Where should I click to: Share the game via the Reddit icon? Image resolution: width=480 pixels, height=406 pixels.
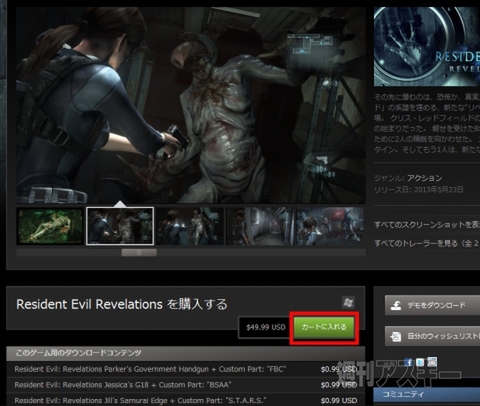click(432, 362)
